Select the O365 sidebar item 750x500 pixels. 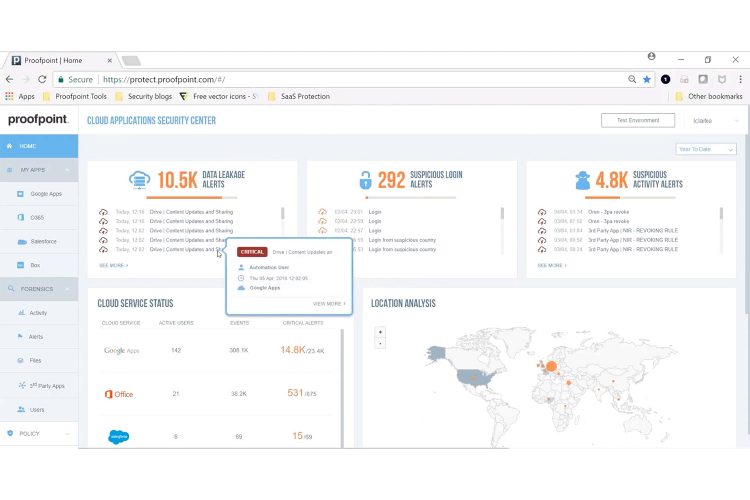[x=39, y=217]
